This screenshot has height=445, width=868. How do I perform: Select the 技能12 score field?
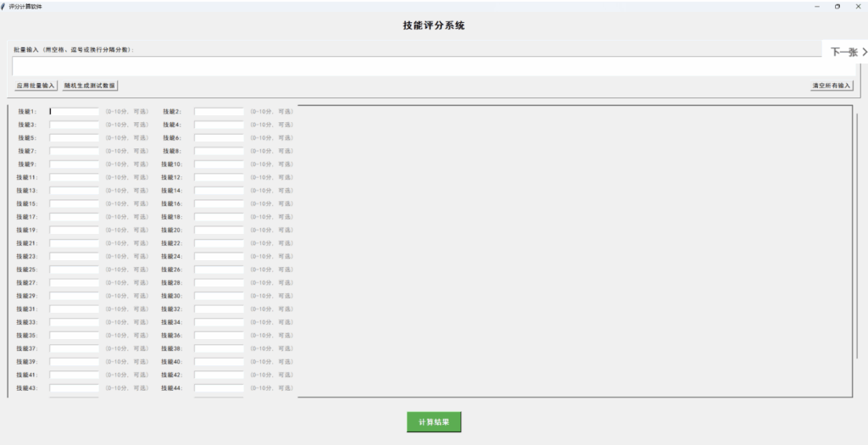pyautogui.click(x=219, y=178)
